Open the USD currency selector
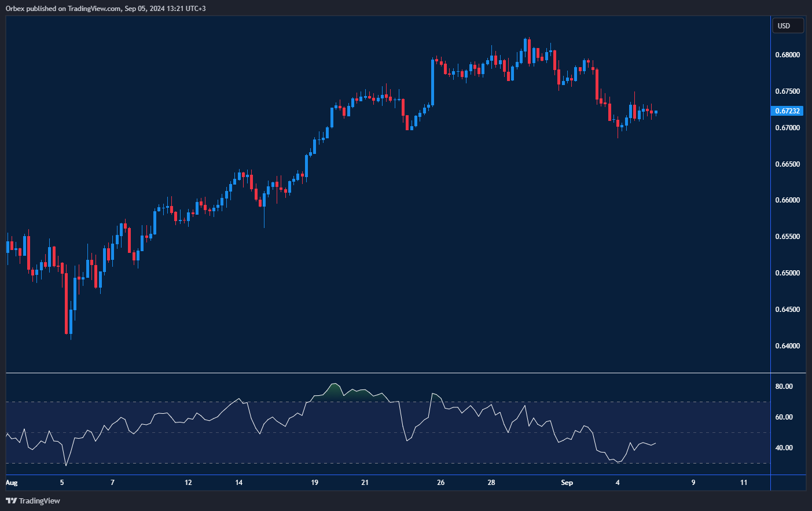The width and height of the screenshot is (812, 511). tap(787, 25)
